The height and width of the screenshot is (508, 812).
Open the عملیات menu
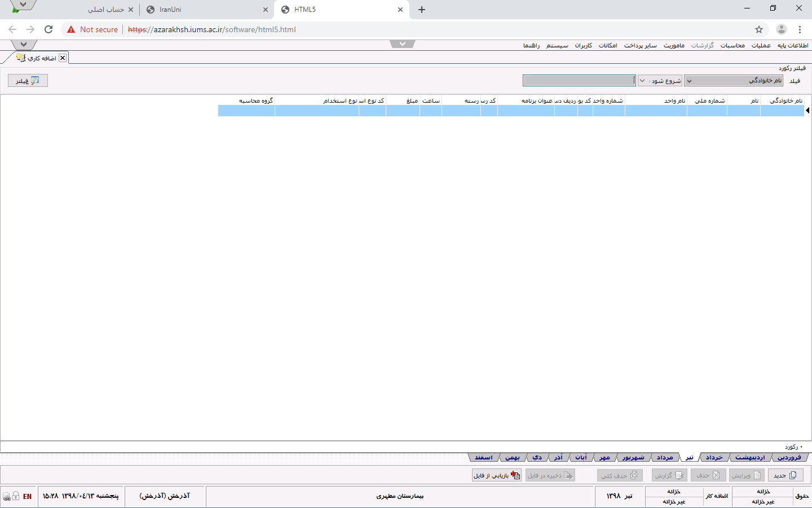point(761,45)
